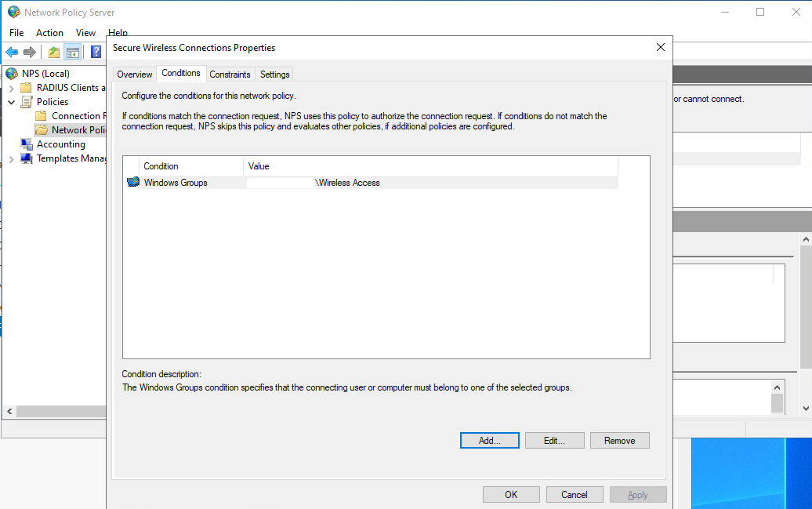Click the Add button to add a condition
This screenshot has width=812, height=509.
click(489, 440)
